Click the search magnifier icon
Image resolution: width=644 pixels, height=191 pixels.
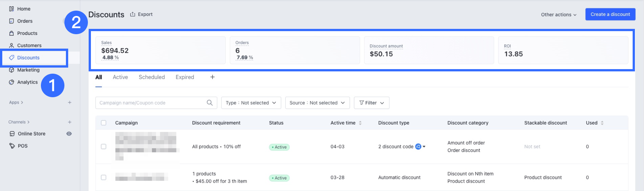[x=209, y=103]
